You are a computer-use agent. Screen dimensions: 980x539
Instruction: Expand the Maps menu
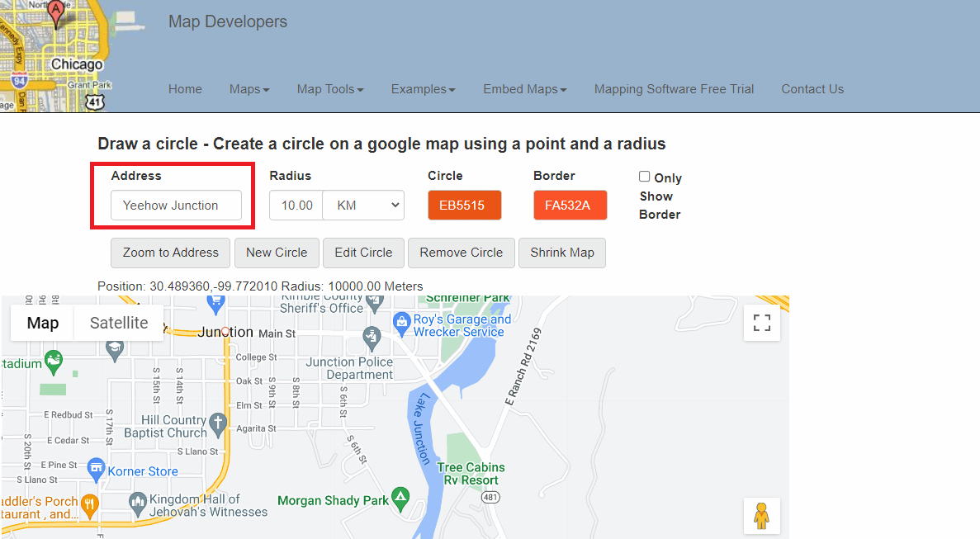(249, 89)
